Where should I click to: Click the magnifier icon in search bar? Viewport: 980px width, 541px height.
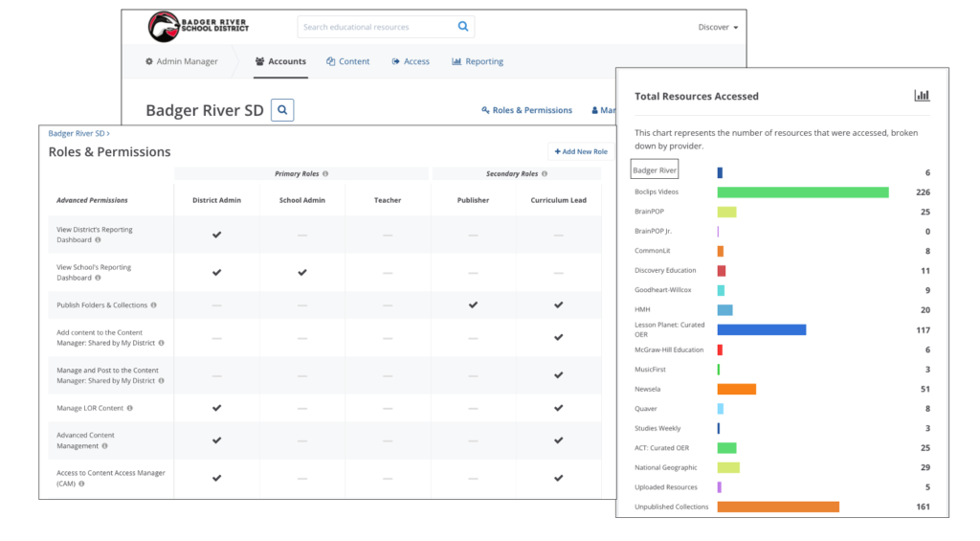click(463, 26)
